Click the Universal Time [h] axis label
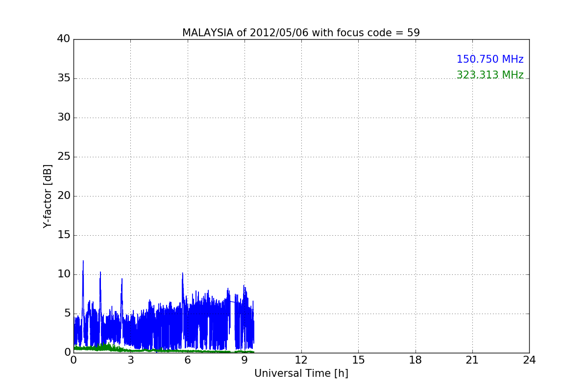This screenshot has width=588, height=392. point(301,373)
